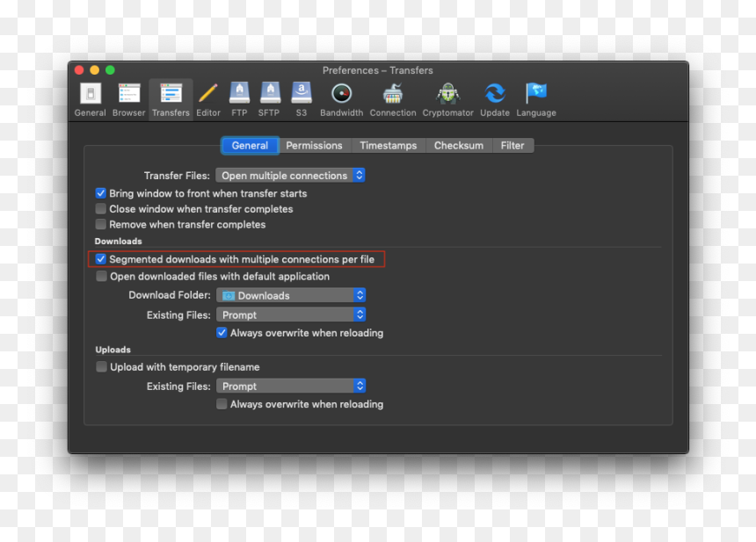Select the Transfers toolbar icon
756x542 pixels.
pos(171,100)
